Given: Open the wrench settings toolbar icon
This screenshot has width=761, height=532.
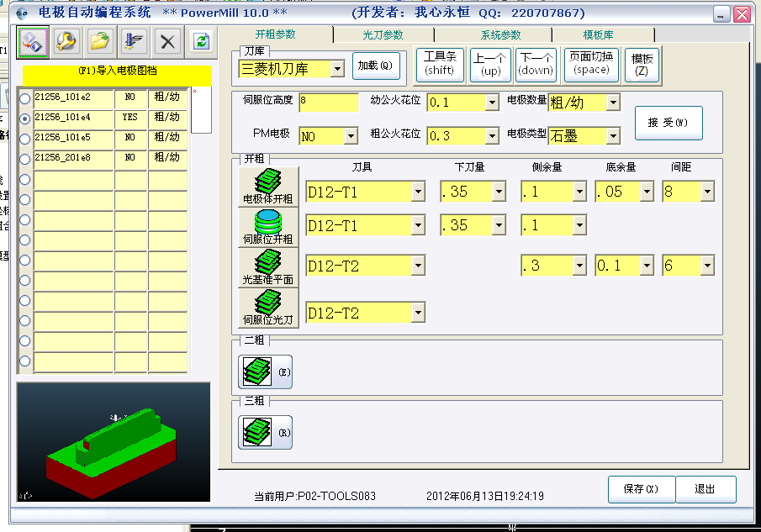Looking at the screenshot, I should point(66,42).
